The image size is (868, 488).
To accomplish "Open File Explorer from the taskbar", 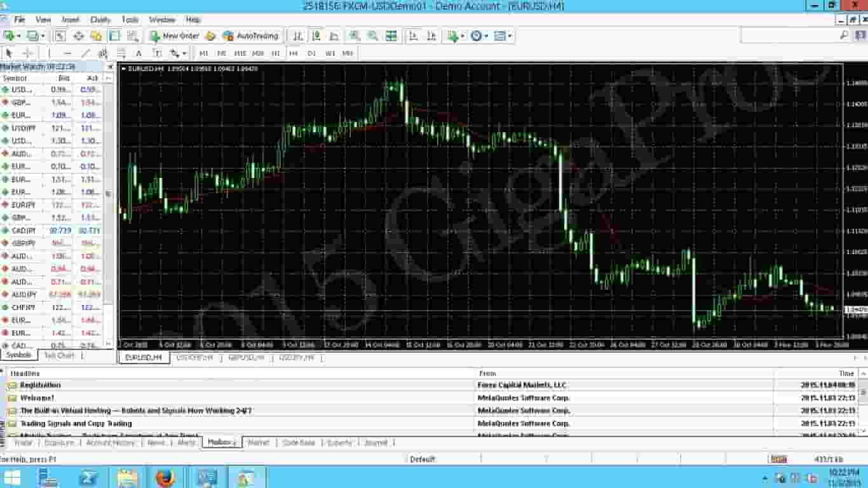I will coord(127,477).
